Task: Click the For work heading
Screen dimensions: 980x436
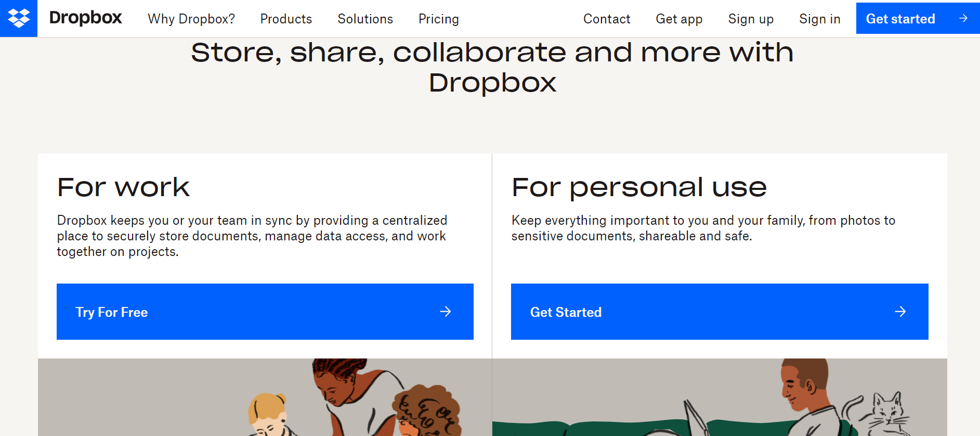Action: pos(123,187)
